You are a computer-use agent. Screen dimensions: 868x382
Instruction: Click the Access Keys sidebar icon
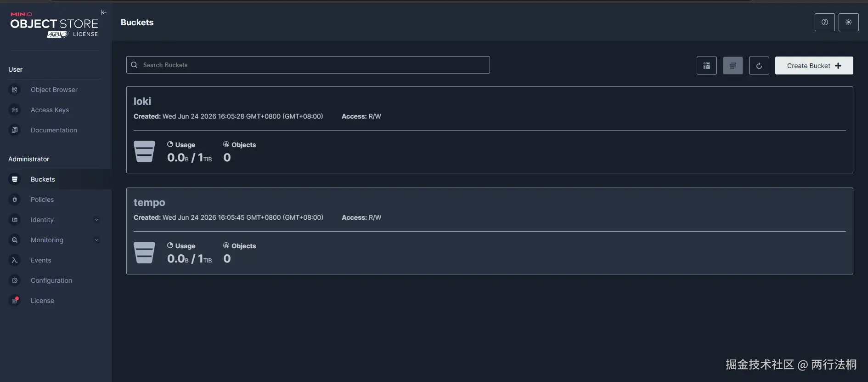pyautogui.click(x=15, y=110)
